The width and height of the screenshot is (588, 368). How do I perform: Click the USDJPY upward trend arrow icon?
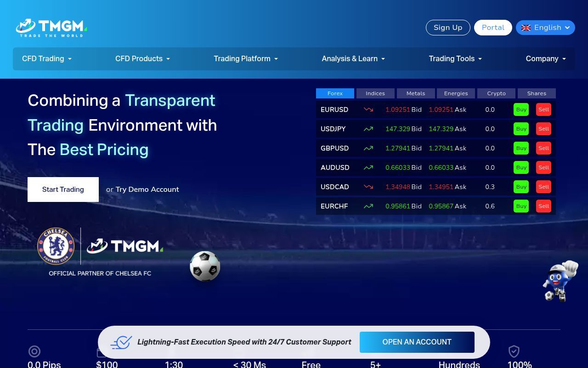point(368,129)
